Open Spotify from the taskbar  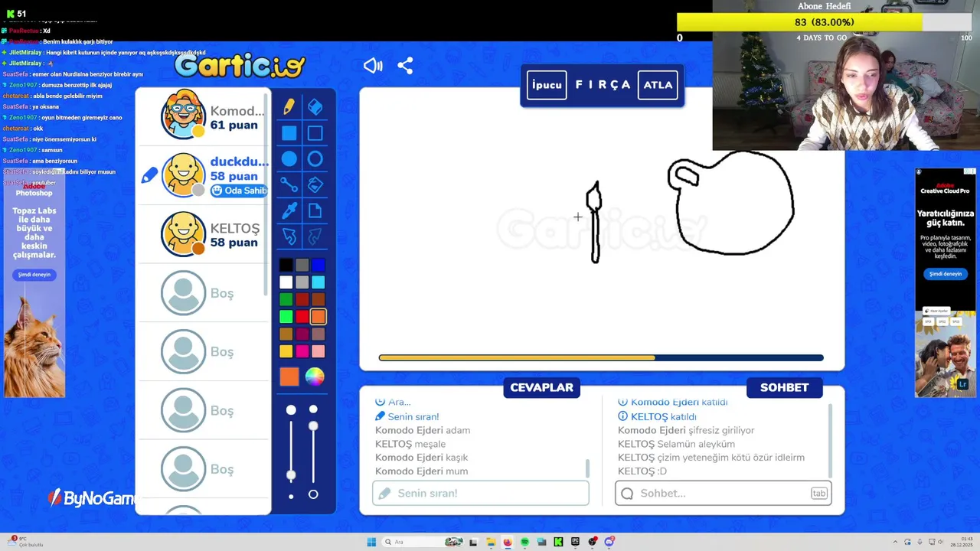point(524,542)
